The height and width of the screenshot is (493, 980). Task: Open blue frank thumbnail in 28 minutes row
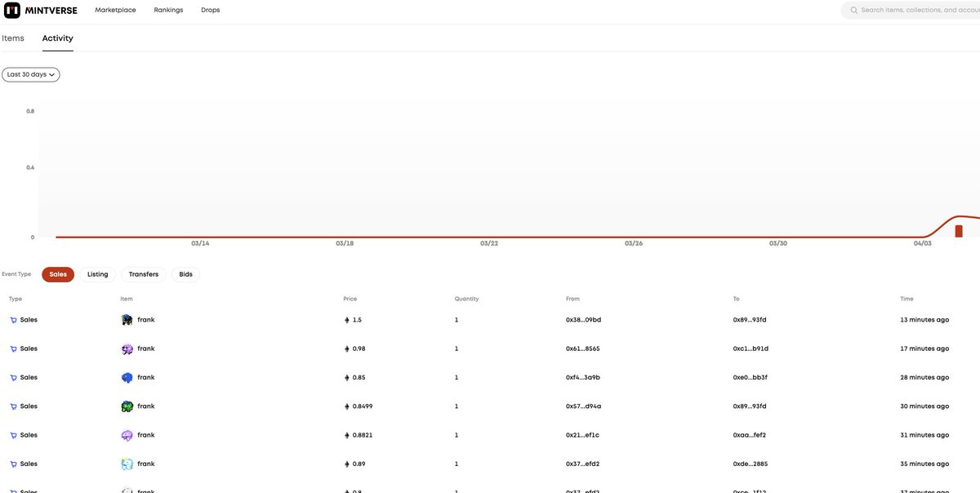(x=127, y=378)
